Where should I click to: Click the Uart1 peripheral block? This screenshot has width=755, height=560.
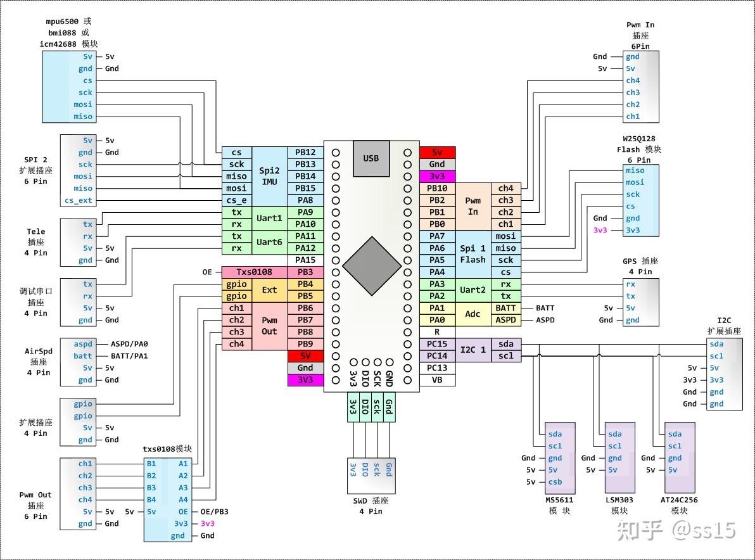click(270, 219)
